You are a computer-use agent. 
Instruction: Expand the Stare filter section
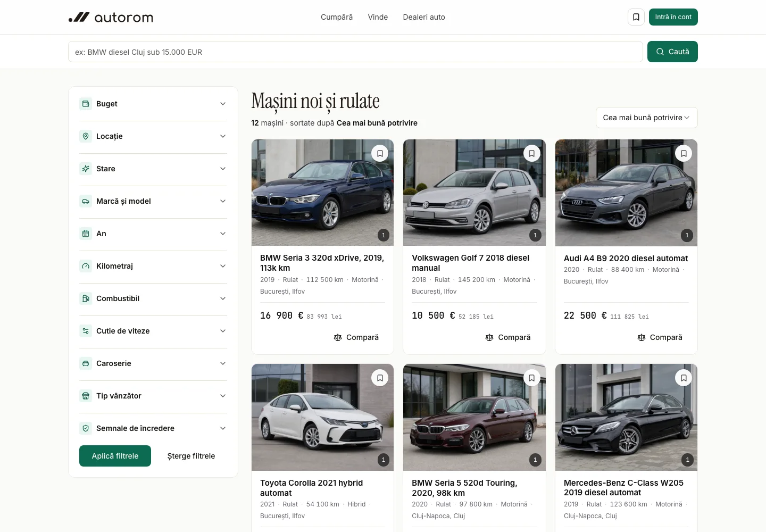tap(153, 169)
